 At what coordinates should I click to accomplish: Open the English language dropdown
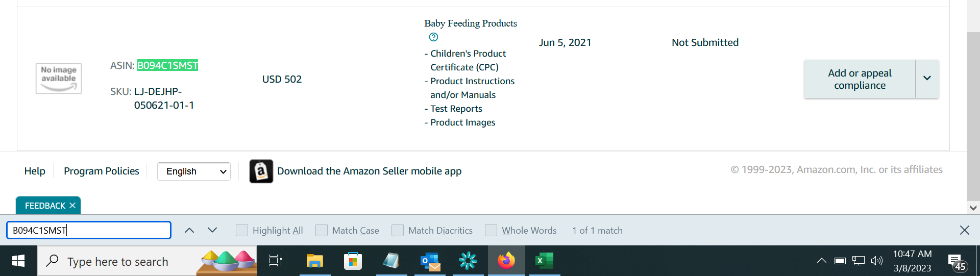[x=194, y=171]
